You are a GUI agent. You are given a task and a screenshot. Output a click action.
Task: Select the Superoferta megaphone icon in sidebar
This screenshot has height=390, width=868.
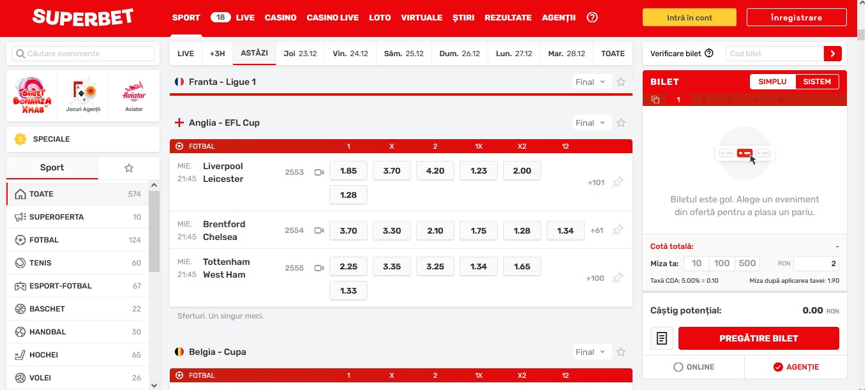[x=20, y=217]
